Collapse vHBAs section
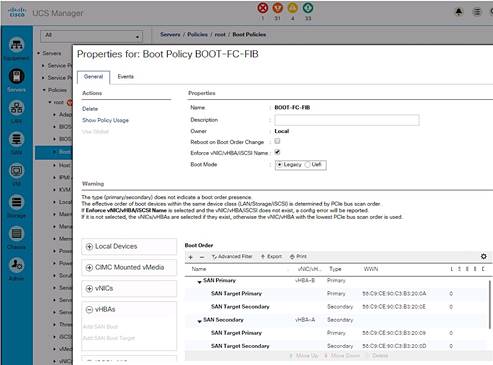 pos(89,310)
